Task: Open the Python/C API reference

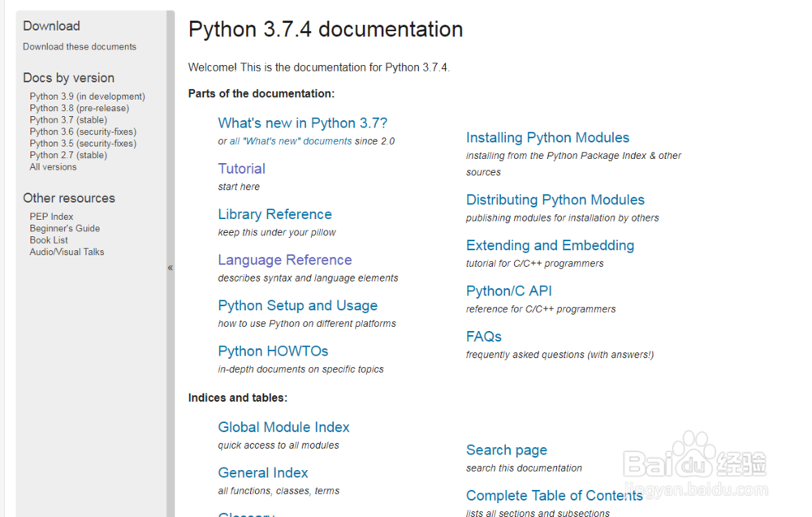Action: 508,291
